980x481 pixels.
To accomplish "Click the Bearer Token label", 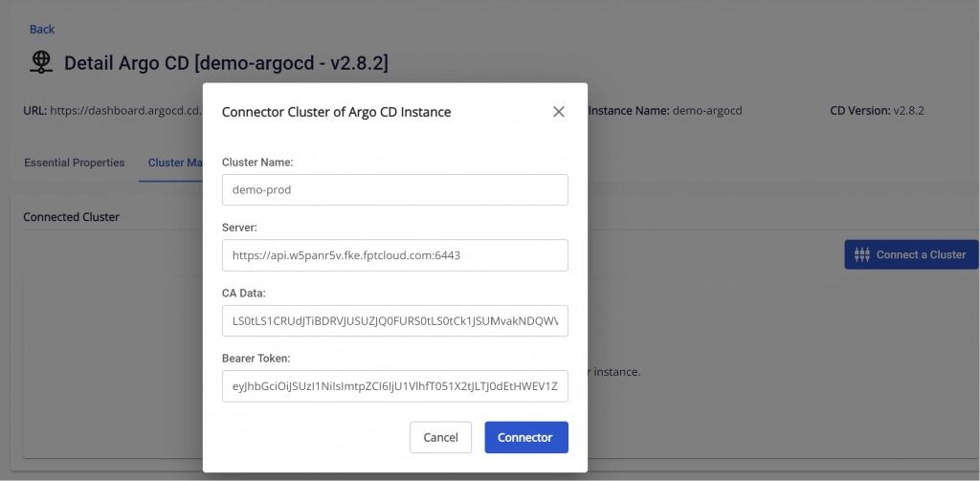I will [x=256, y=359].
